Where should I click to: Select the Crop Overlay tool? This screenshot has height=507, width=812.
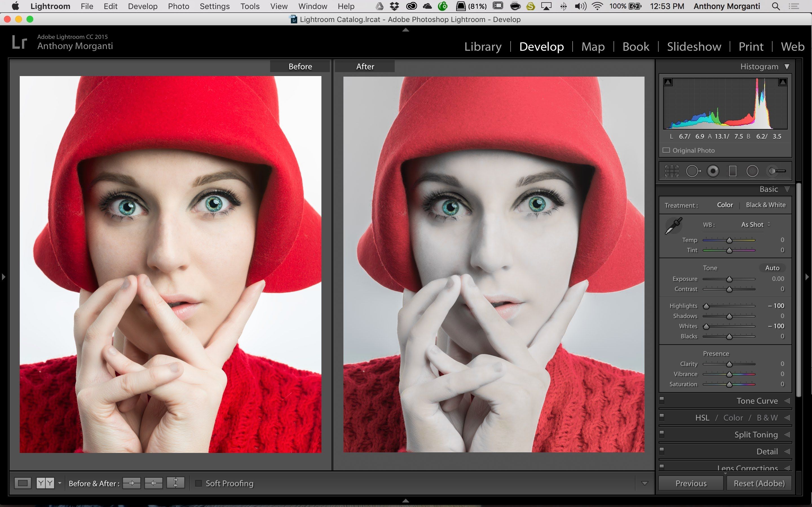[671, 171]
